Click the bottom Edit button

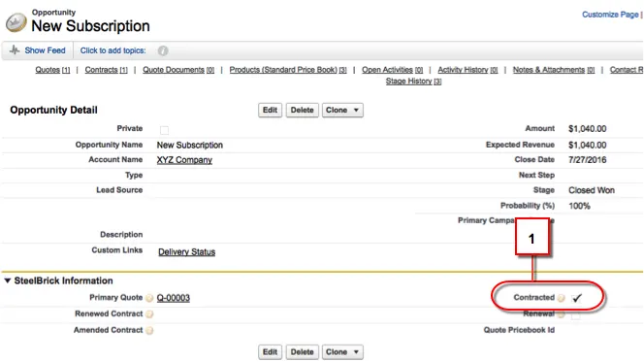pyautogui.click(x=270, y=352)
